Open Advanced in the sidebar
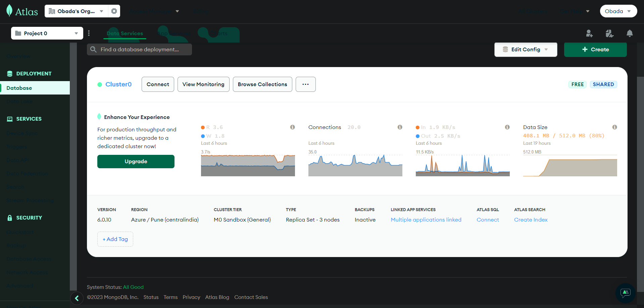 click(x=20, y=286)
